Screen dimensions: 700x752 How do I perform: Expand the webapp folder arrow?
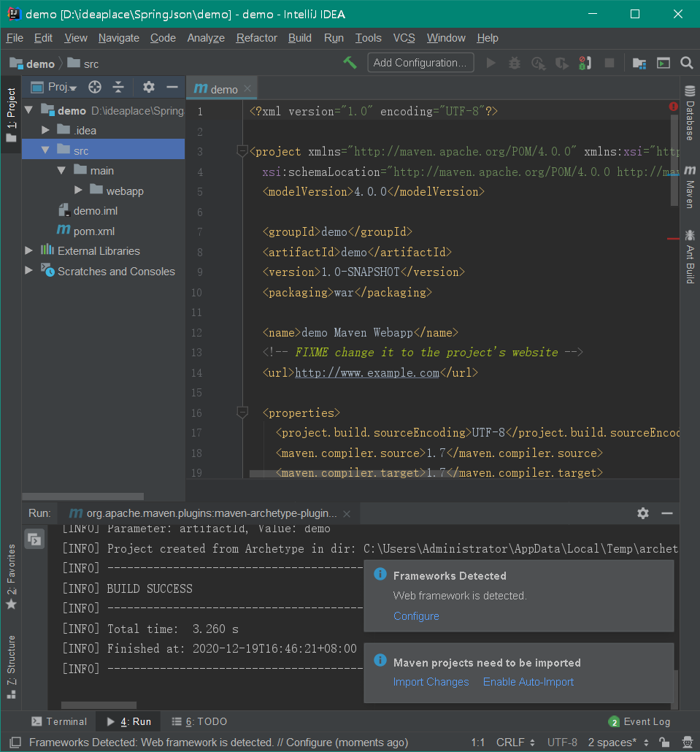click(x=78, y=191)
